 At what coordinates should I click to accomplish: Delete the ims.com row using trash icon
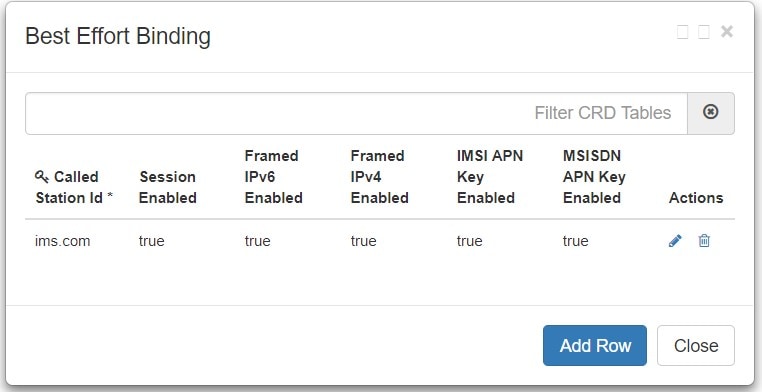[x=704, y=240]
